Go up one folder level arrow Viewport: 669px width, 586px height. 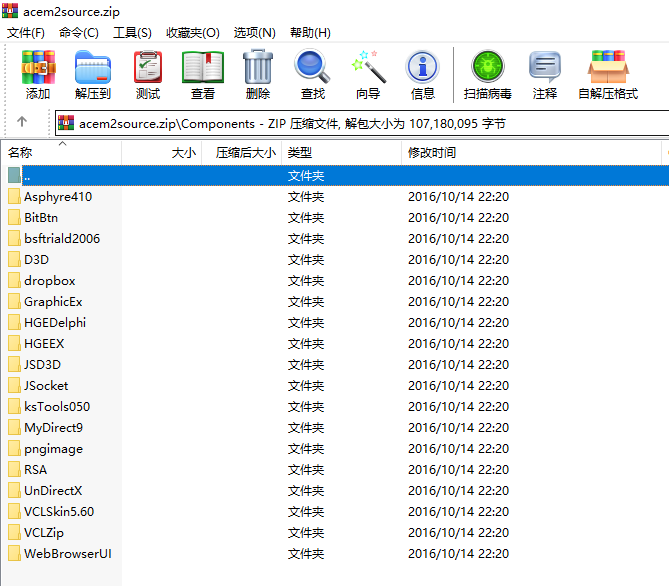pos(22,122)
